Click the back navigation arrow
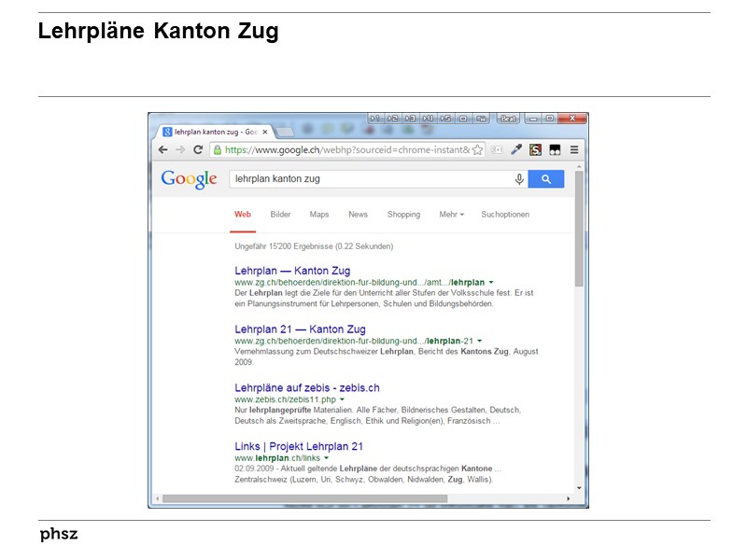Image resolution: width=747 pixels, height=560 pixels. click(163, 148)
